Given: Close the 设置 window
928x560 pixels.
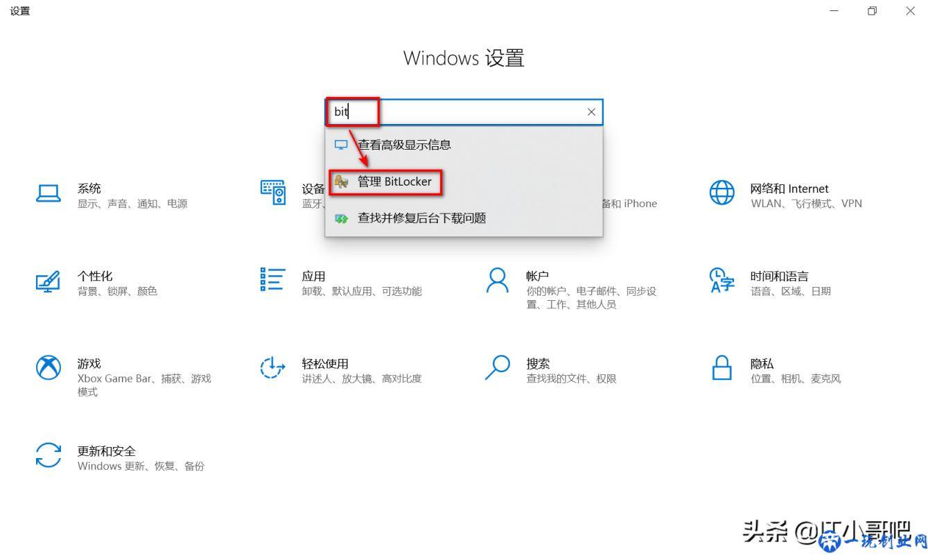Looking at the screenshot, I should coord(910,11).
